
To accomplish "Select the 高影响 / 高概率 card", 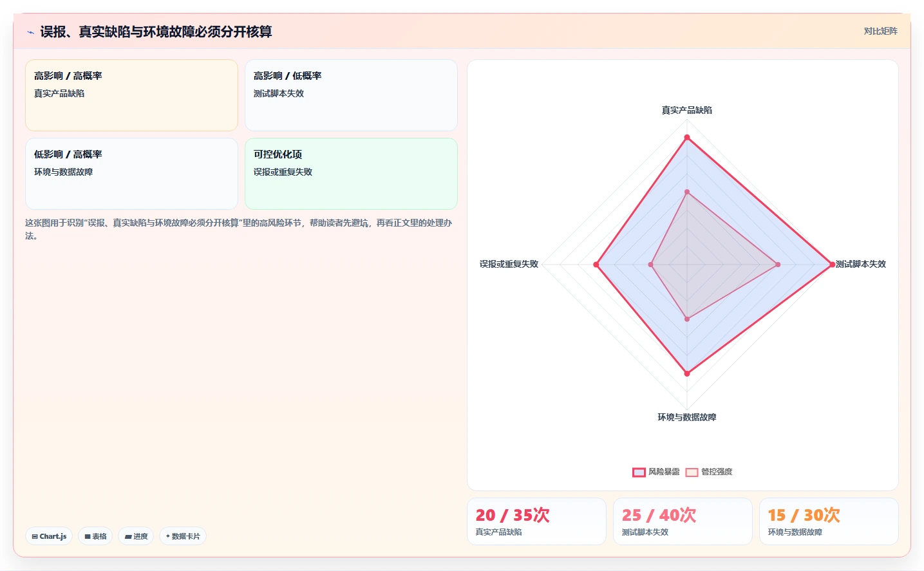I will pos(131,95).
